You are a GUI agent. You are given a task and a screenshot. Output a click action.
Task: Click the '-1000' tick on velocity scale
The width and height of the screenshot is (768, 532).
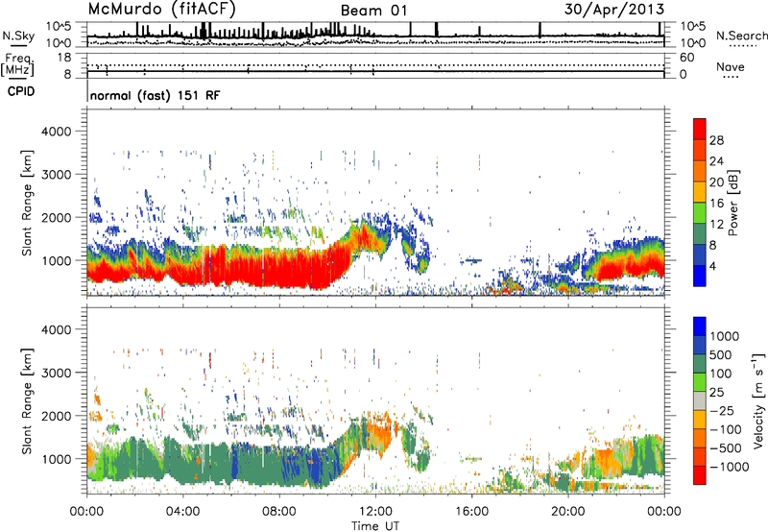(730, 467)
